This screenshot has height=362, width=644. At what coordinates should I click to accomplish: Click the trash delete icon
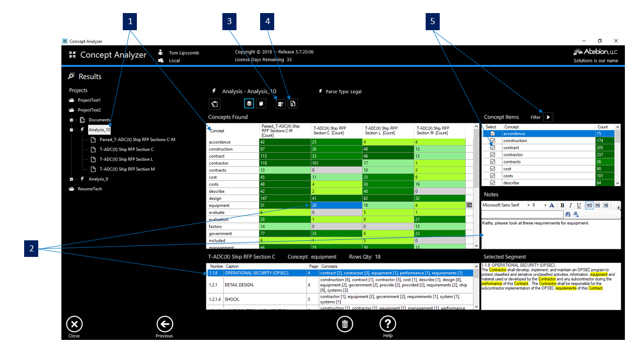coord(345,324)
